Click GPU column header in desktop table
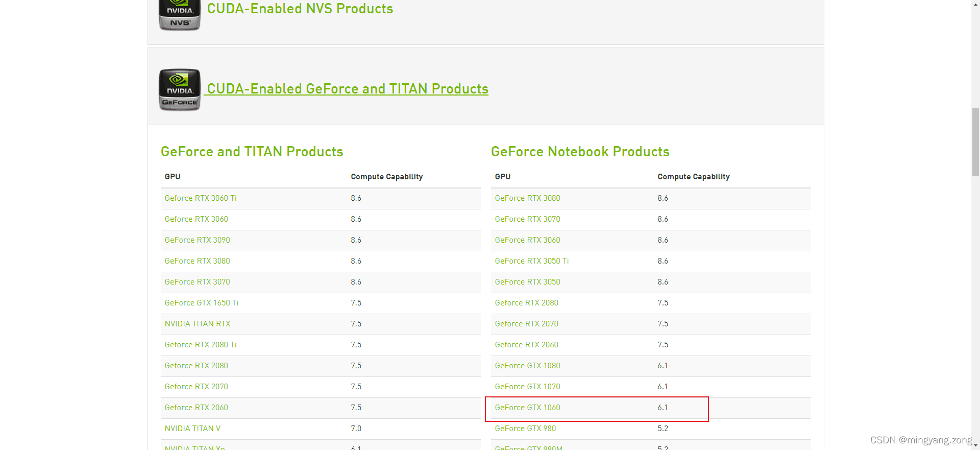The width and height of the screenshot is (980, 450). 173,177
